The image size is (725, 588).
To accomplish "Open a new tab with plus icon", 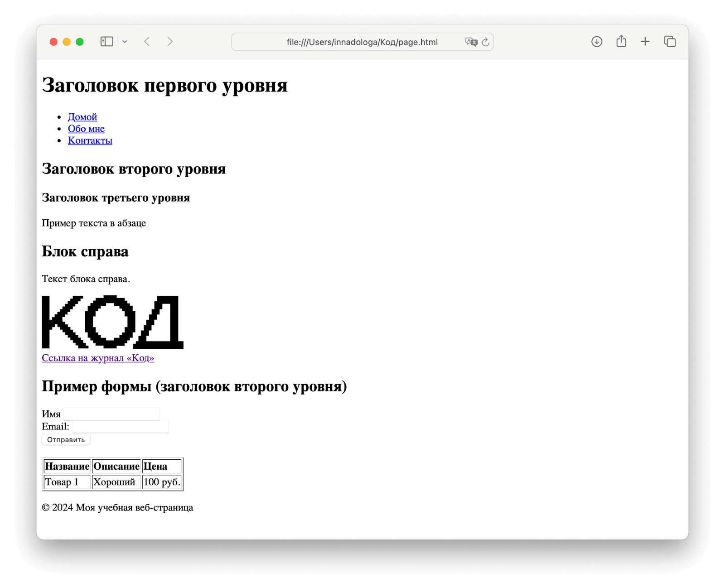I will click(x=645, y=42).
